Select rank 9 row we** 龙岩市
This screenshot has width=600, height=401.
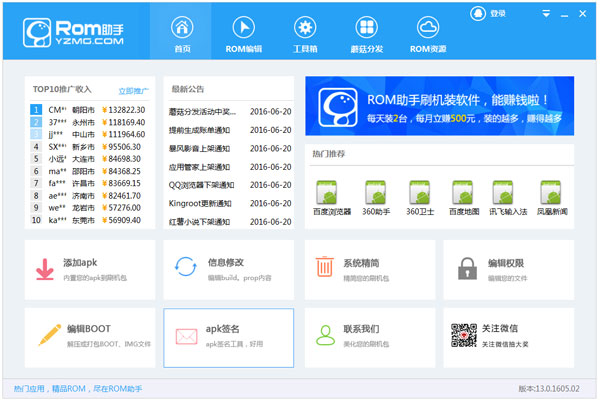[x=88, y=208]
